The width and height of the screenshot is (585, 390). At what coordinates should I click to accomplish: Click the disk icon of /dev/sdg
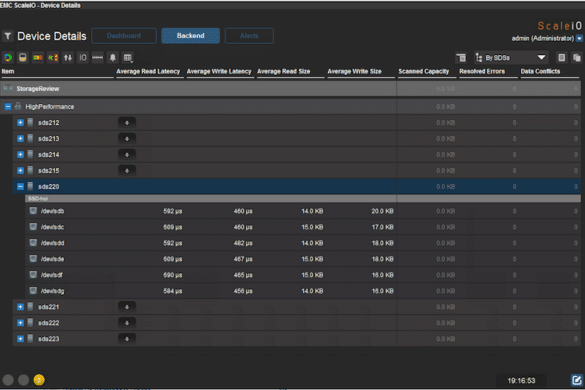[x=33, y=291]
